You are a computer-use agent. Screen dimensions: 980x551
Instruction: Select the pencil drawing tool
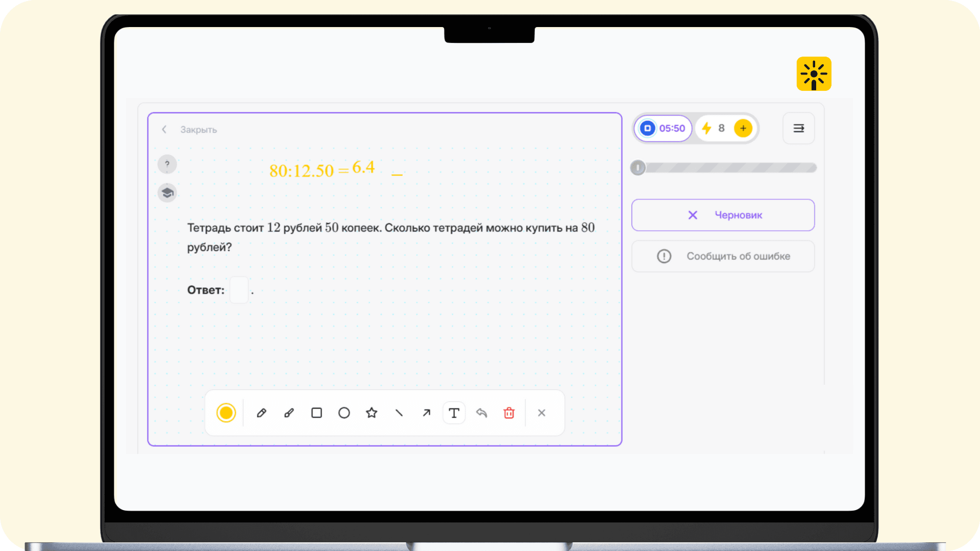tap(261, 413)
